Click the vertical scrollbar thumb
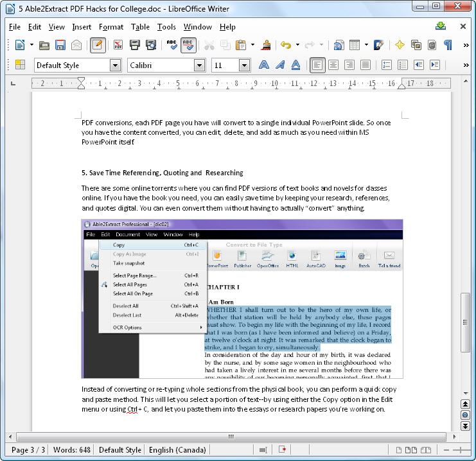This screenshot has width=476, height=461. [465, 322]
